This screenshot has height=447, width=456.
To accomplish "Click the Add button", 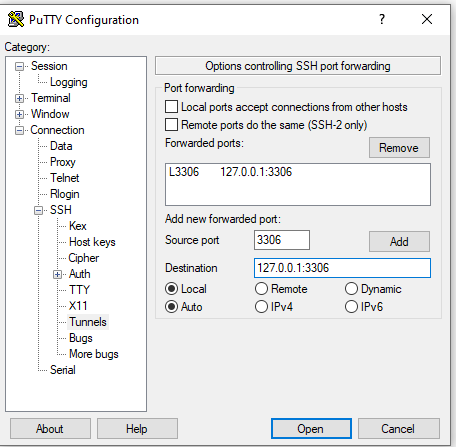I will (x=399, y=241).
